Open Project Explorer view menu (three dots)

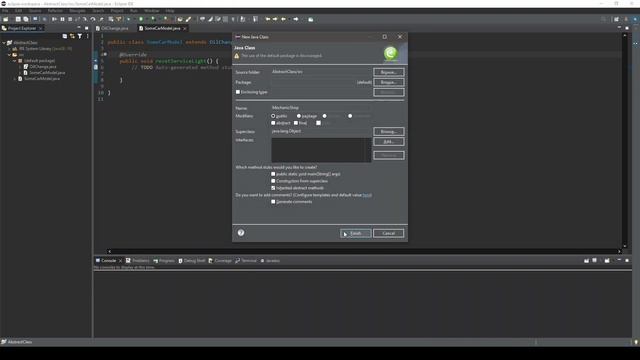pos(87,36)
